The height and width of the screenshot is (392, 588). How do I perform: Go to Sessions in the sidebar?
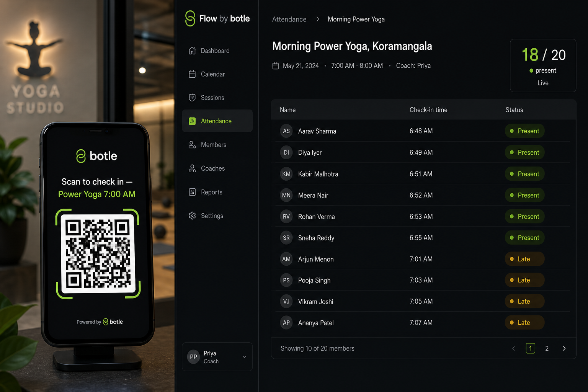click(217, 98)
